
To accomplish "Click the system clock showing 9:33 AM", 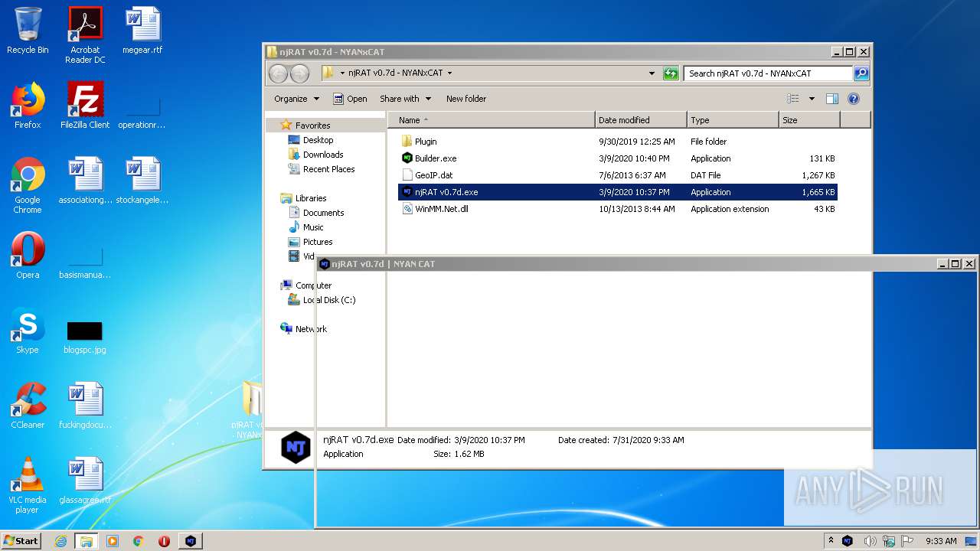I will click(x=941, y=541).
